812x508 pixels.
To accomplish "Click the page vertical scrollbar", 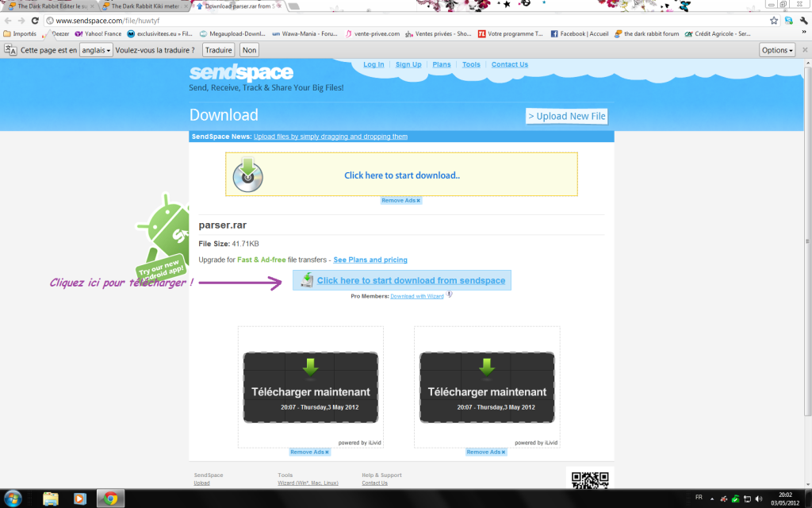I will coord(807,241).
